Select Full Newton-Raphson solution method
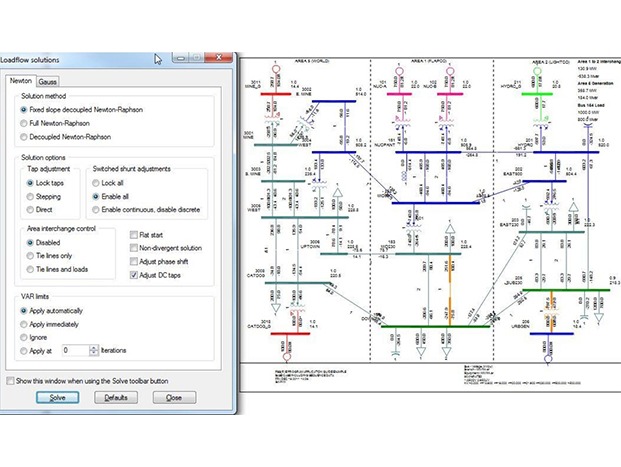Viewport: 621px width, 467px height. click(25, 122)
